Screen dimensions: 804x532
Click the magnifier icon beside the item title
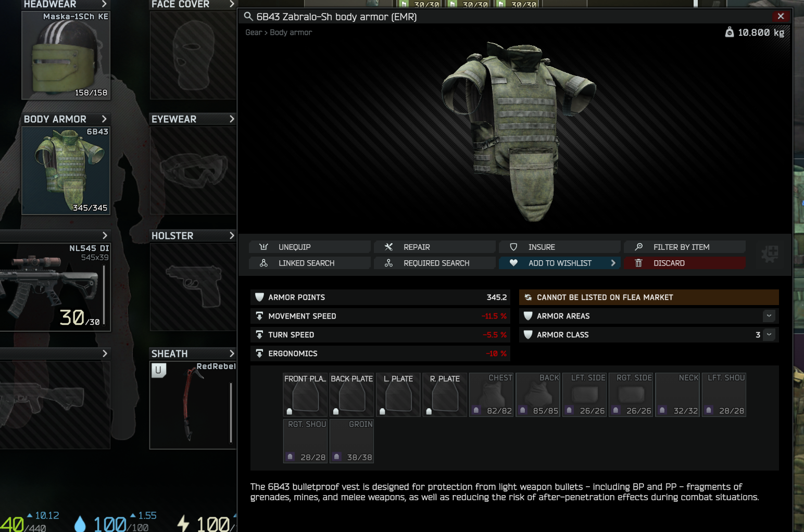click(x=248, y=17)
